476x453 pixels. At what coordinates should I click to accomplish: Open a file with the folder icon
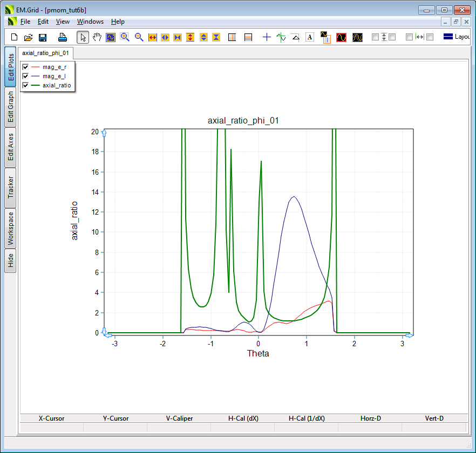pyautogui.click(x=29, y=37)
